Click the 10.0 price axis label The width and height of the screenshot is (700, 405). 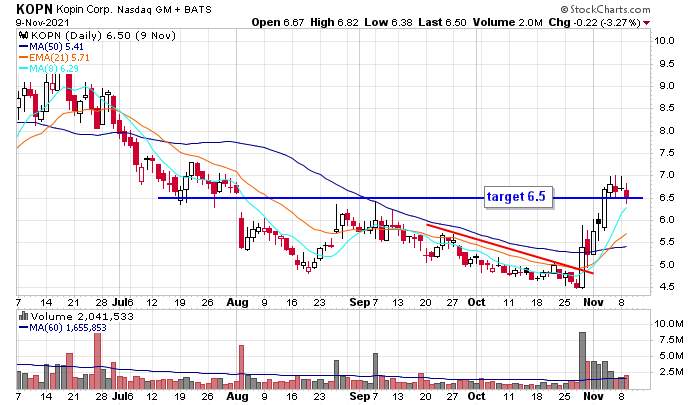[664, 41]
